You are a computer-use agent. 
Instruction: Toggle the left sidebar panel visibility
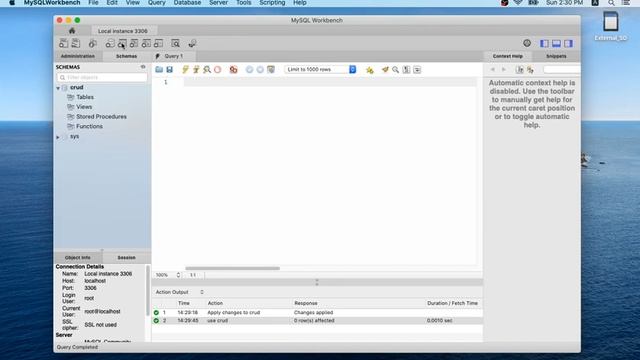point(544,43)
